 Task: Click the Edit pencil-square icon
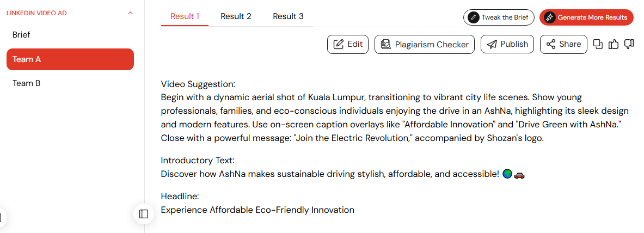(x=339, y=45)
